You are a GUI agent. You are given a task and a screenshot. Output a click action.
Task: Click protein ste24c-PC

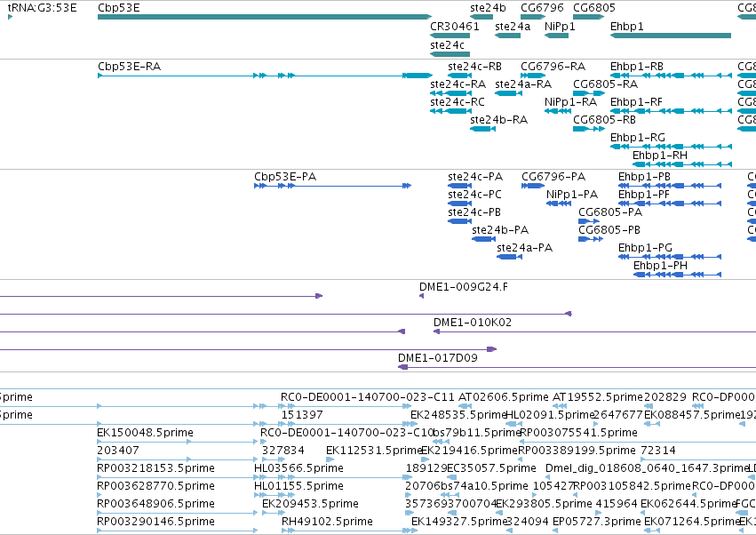(459, 204)
